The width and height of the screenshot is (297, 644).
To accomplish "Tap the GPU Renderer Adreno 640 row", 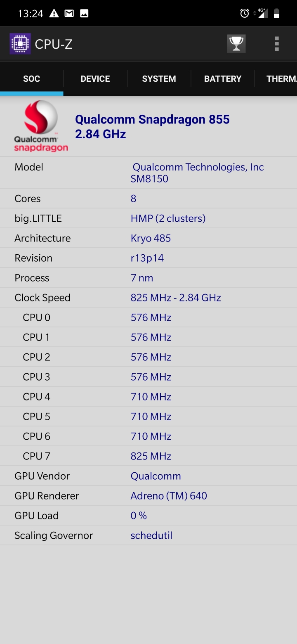I will [x=148, y=496].
